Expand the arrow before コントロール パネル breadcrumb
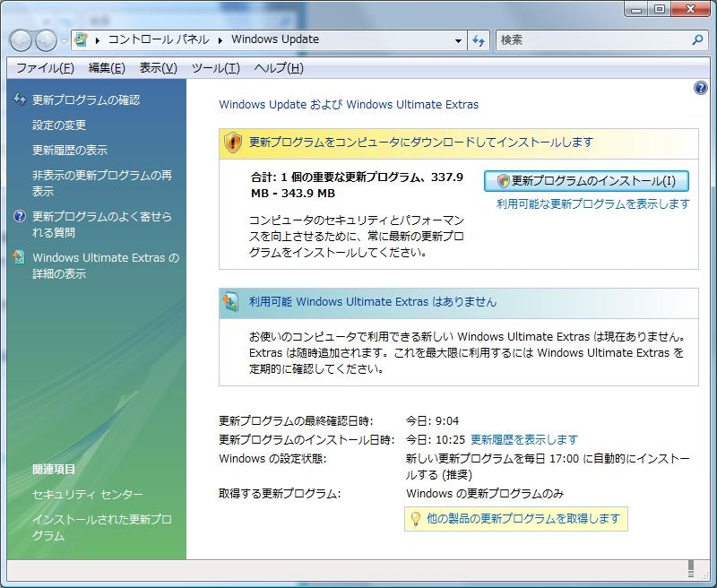 point(98,40)
